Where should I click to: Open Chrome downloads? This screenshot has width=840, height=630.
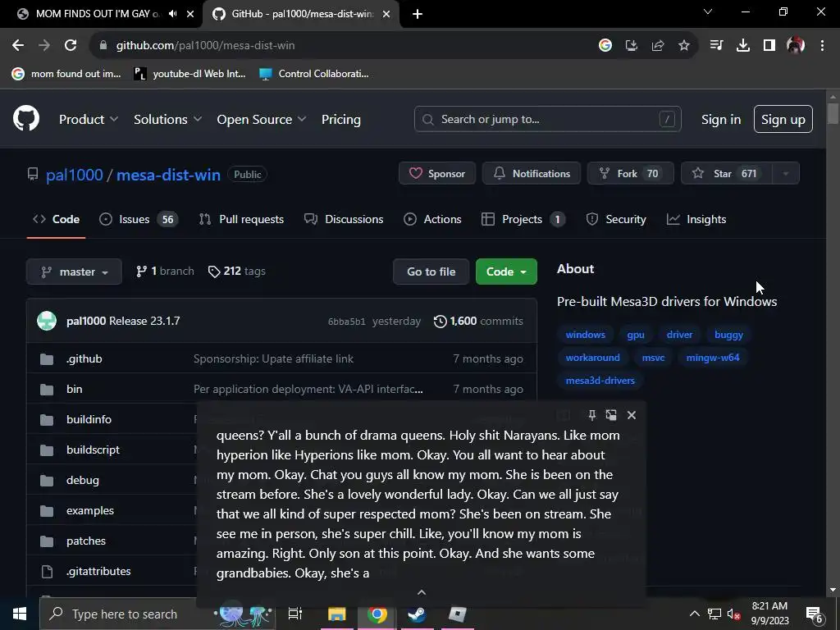(x=743, y=46)
